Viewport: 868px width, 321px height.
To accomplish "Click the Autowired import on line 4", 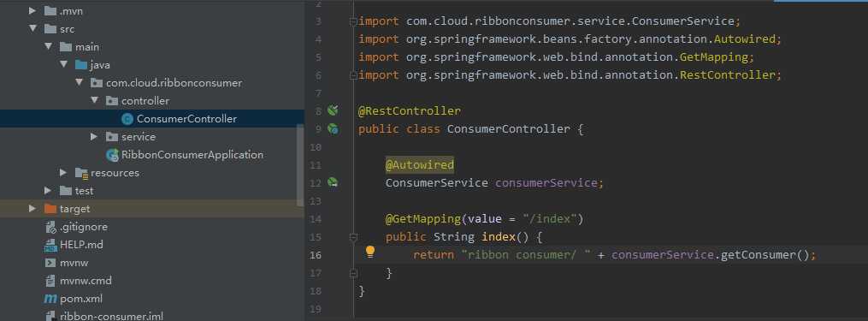I will (x=744, y=39).
